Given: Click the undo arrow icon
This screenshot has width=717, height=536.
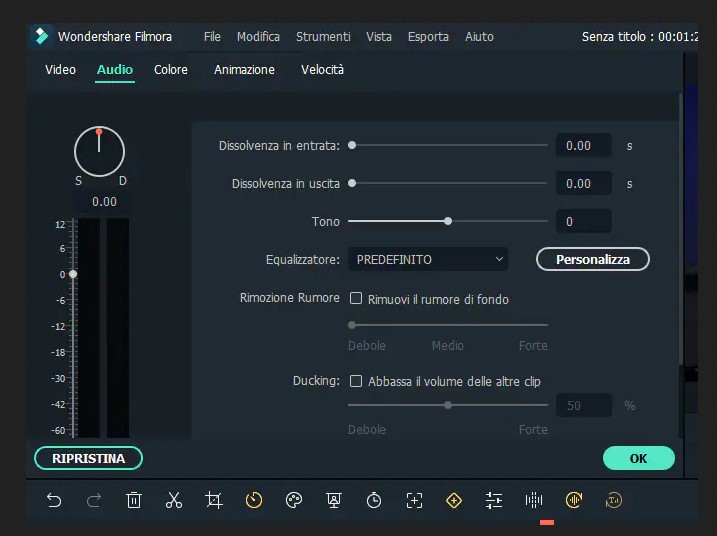Looking at the screenshot, I should click(x=54, y=500).
